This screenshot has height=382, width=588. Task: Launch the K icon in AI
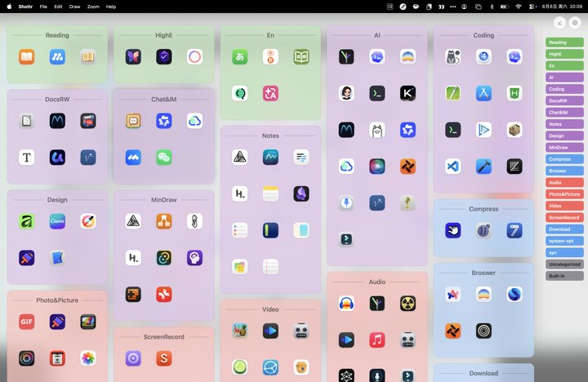(x=408, y=93)
